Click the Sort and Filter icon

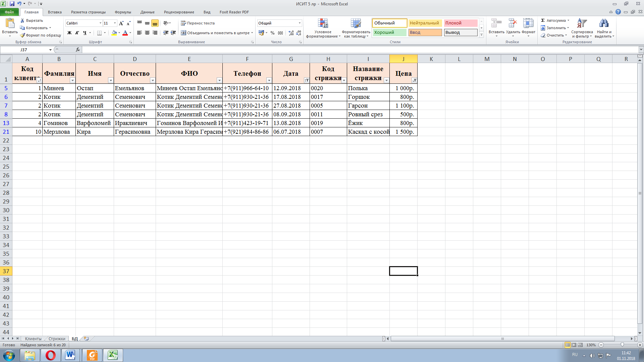coord(582,23)
